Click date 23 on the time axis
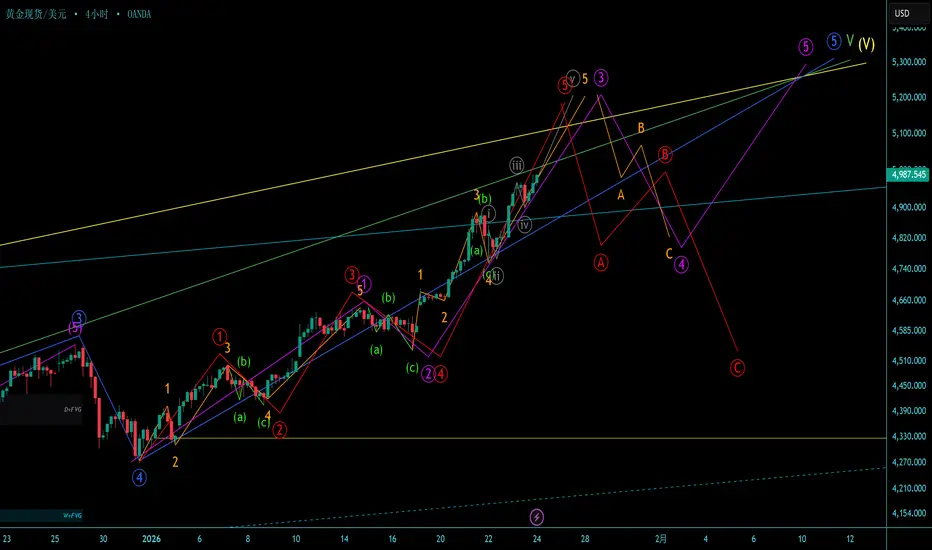932x550 pixels. pyautogui.click(x=7, y=539)
